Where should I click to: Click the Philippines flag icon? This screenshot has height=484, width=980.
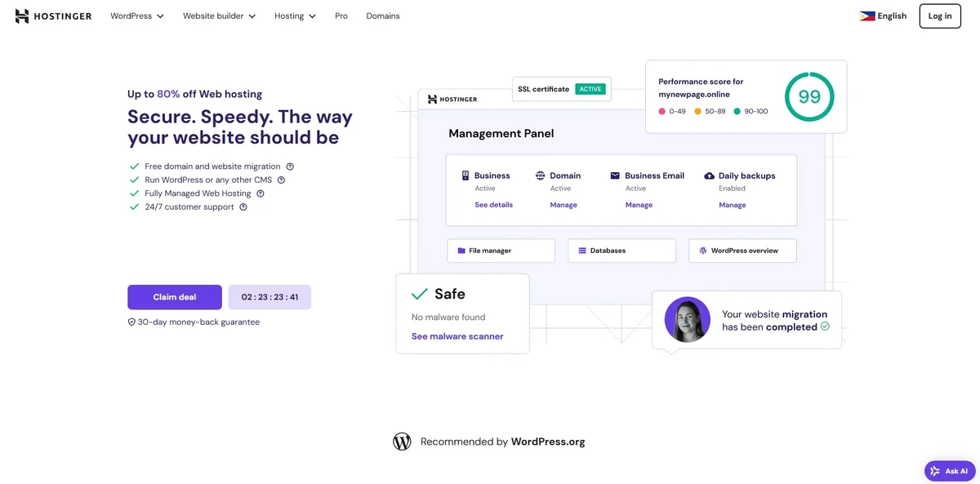867,16
